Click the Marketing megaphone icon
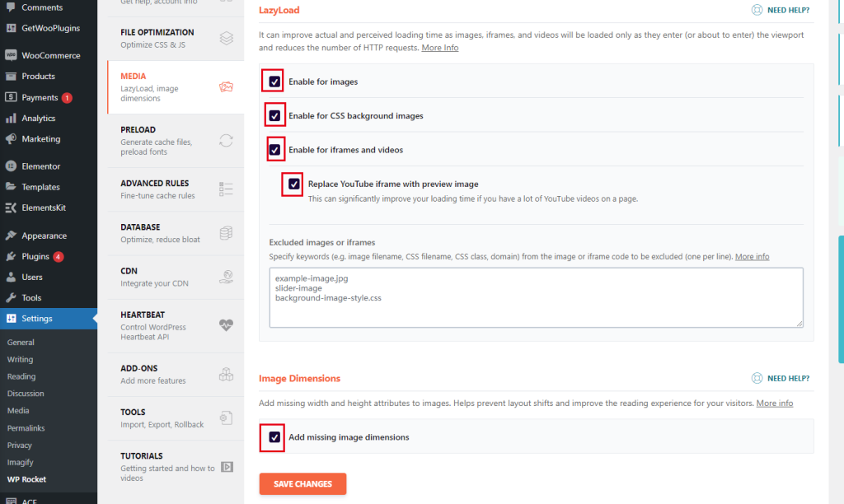Viewport: 844px width, 504px height. [x=11, y=139]
